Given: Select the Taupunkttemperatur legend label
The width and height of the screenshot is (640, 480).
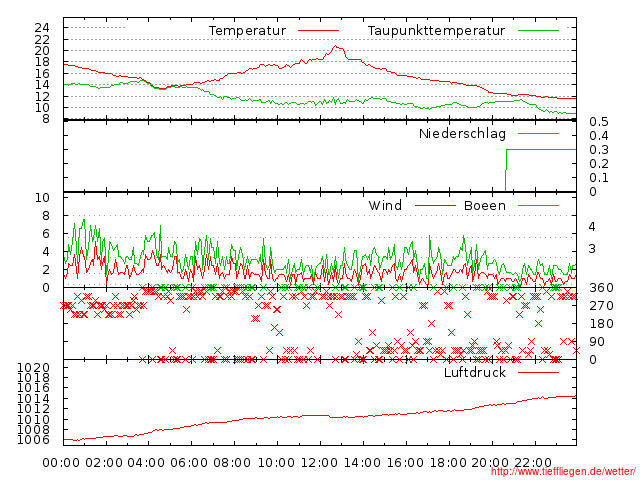Looking at the screenshot, I should 436,31.
